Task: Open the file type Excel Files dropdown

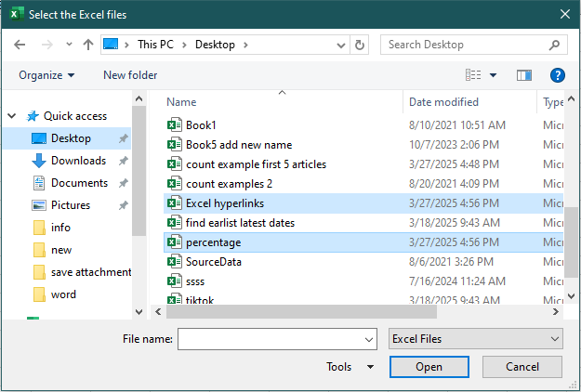Action: coord(476,340)
